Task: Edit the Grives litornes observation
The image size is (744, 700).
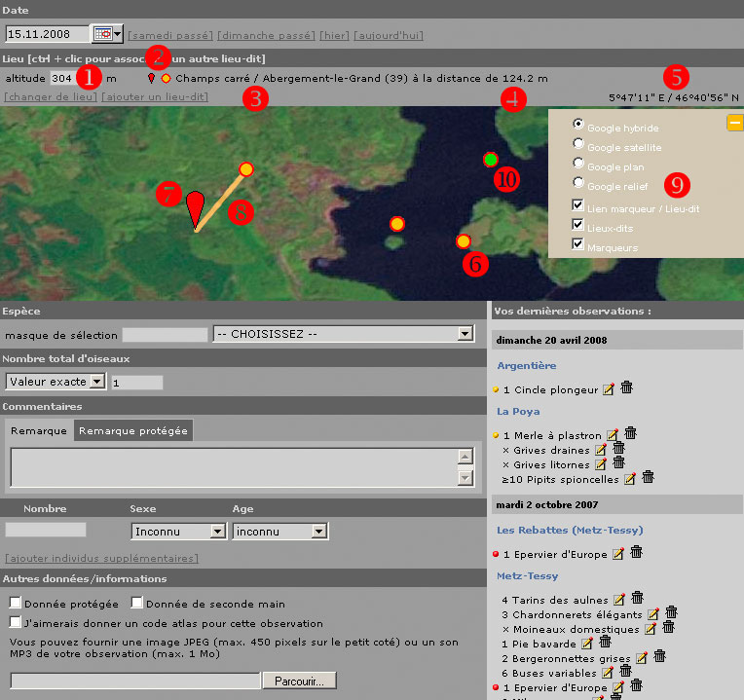Action: pos(601,464)
